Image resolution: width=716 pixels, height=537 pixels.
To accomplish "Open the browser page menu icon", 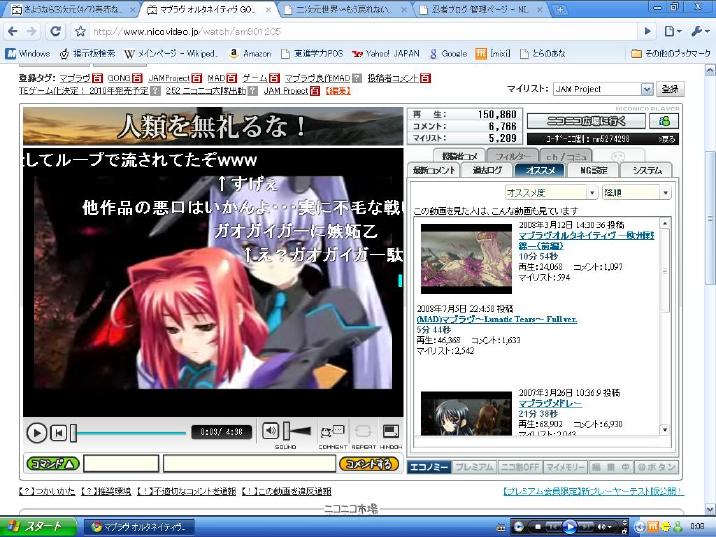I will (672, 31).
